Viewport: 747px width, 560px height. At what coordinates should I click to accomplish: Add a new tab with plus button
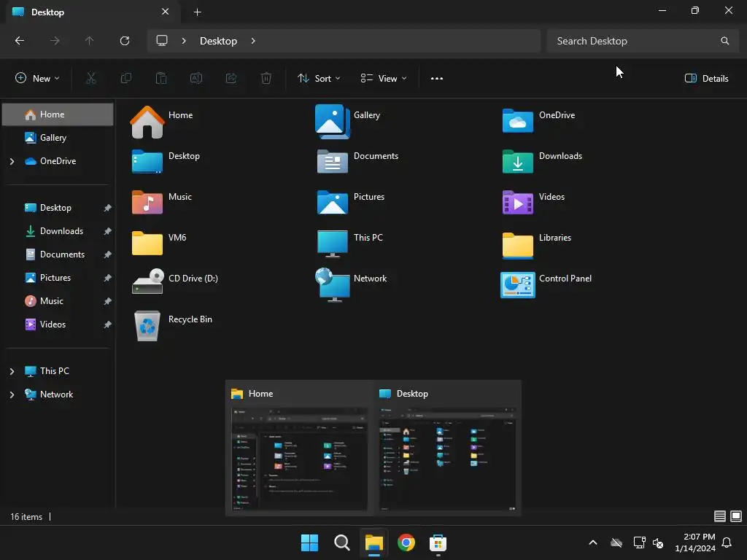point(197,12)
